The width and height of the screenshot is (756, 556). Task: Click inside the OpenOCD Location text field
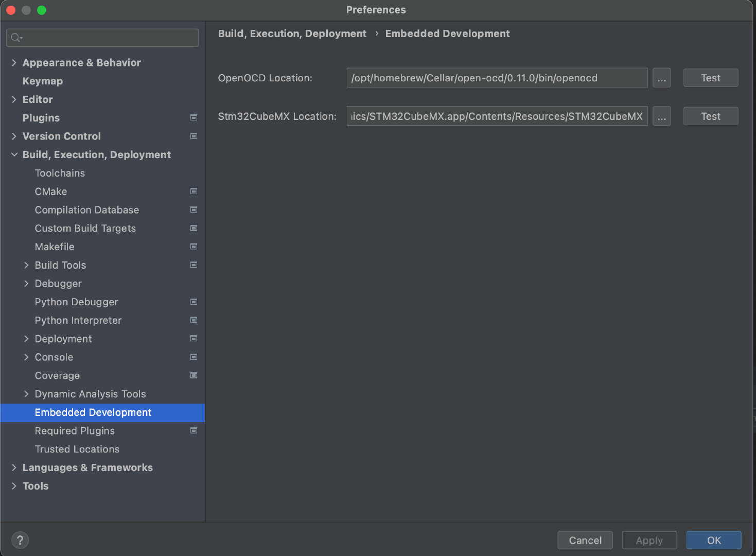tap(497, 78)
